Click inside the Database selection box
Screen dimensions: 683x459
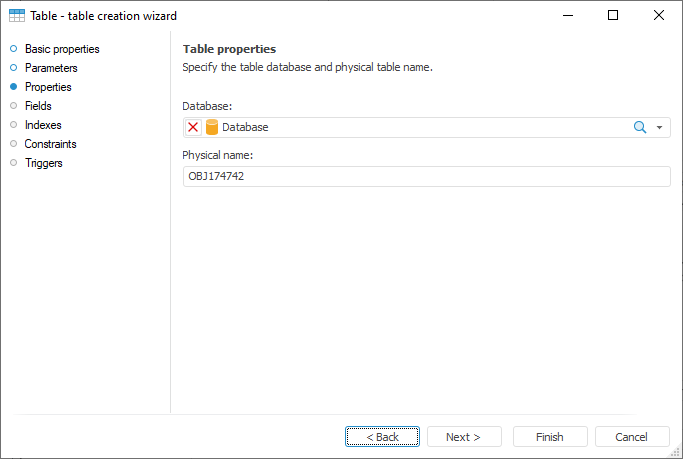[420, 128]
